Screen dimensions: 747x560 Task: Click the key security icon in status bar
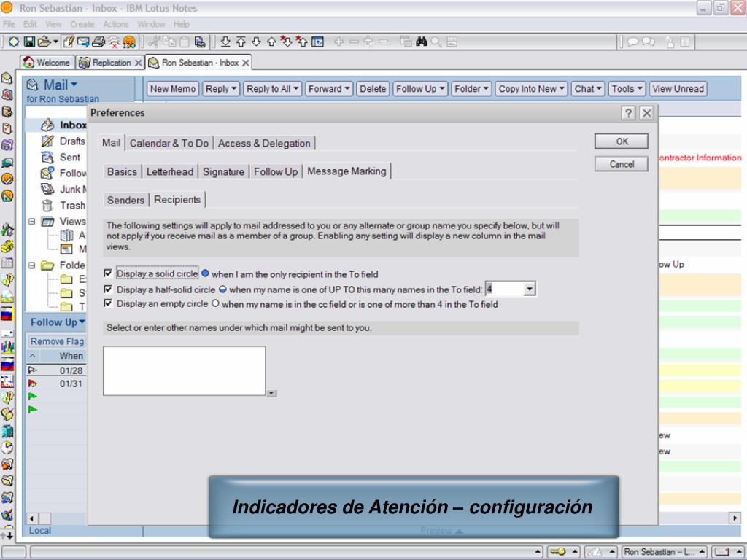point(557,551)
